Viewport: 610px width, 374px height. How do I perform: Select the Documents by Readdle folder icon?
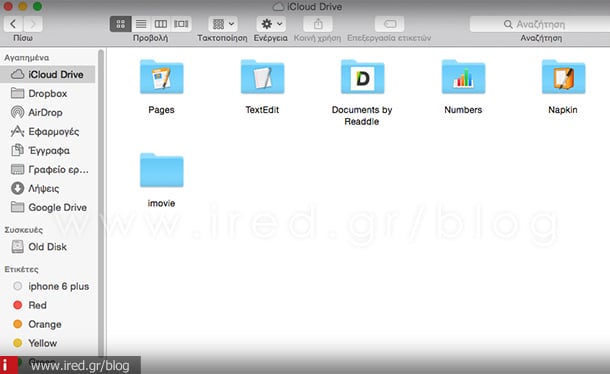tap(363, 77)
